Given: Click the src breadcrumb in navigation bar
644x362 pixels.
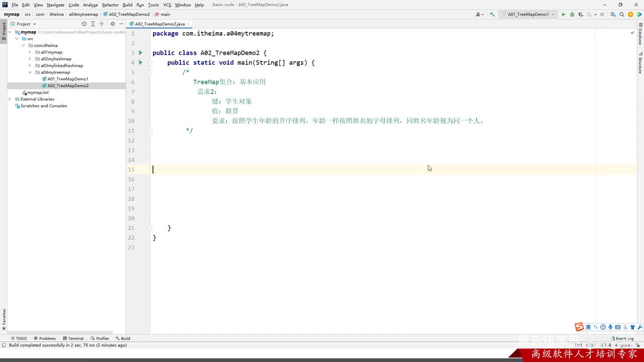Looking at the screenshot, I should [28, 14].
